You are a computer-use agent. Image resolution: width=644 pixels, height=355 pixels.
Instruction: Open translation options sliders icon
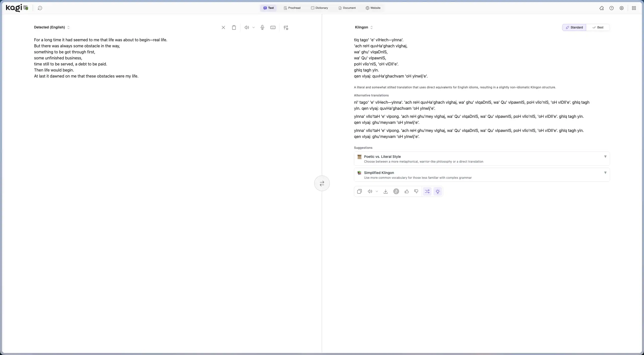286,27
